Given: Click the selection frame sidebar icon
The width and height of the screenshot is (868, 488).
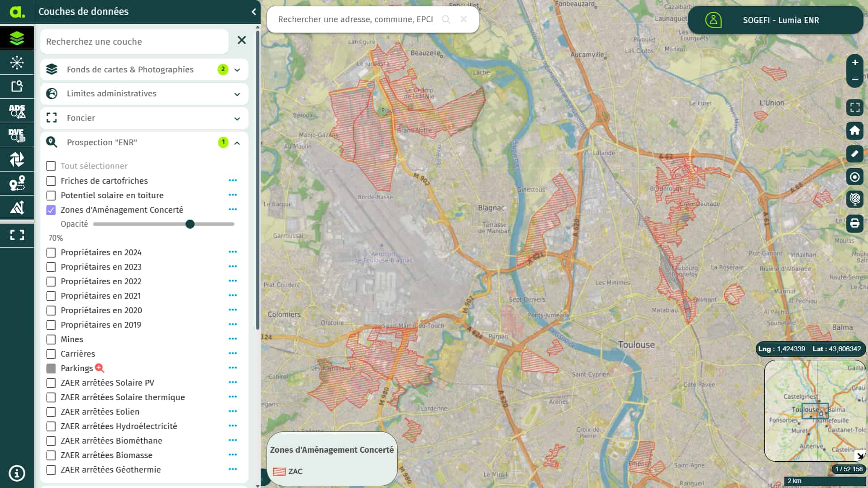Looking at the screenshot, I should click(x=17, y=235).
